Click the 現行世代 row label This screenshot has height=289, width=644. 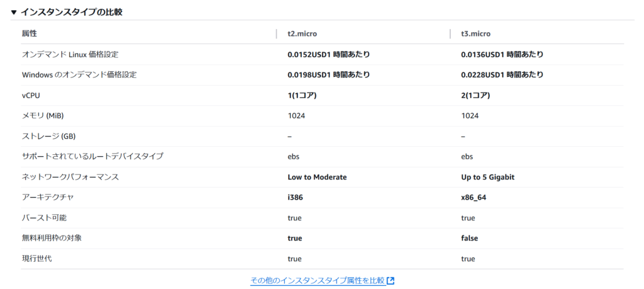tap(37, 259)
